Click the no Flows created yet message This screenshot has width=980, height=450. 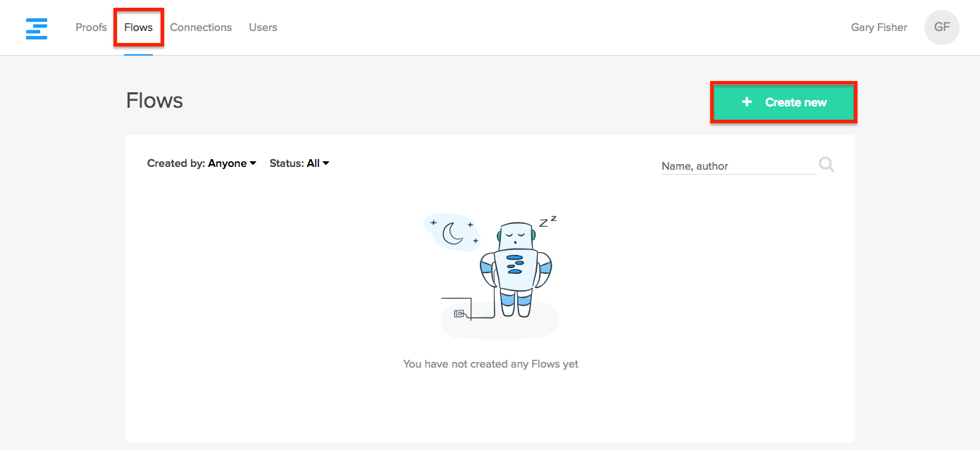[490, 364]
